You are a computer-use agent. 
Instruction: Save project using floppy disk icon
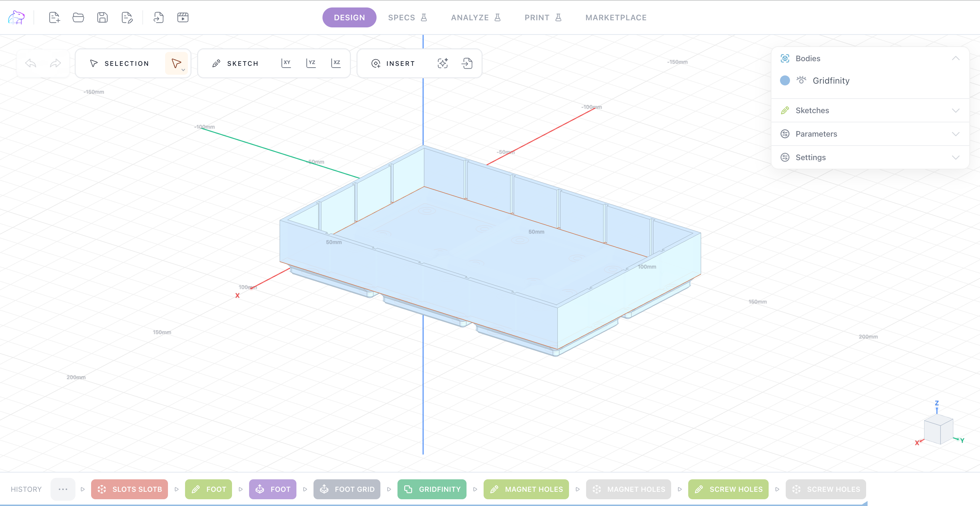(x=102, y=17)
